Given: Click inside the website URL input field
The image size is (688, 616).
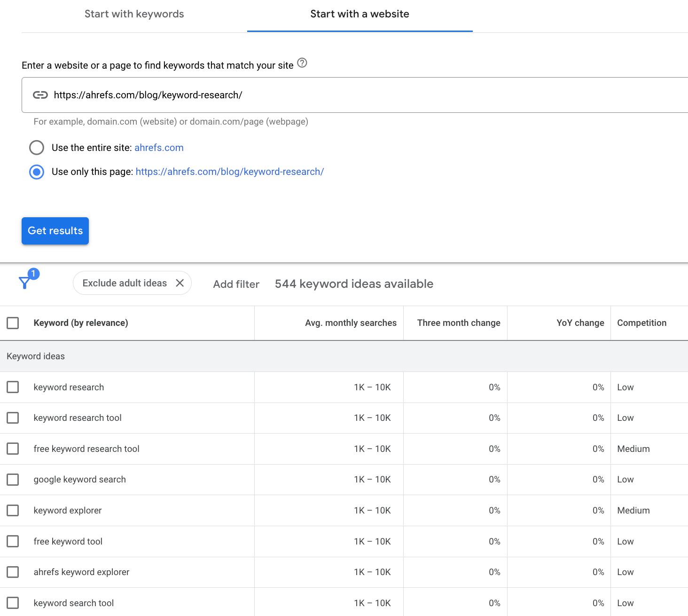Looking at the screenshot, I should 282,95.
